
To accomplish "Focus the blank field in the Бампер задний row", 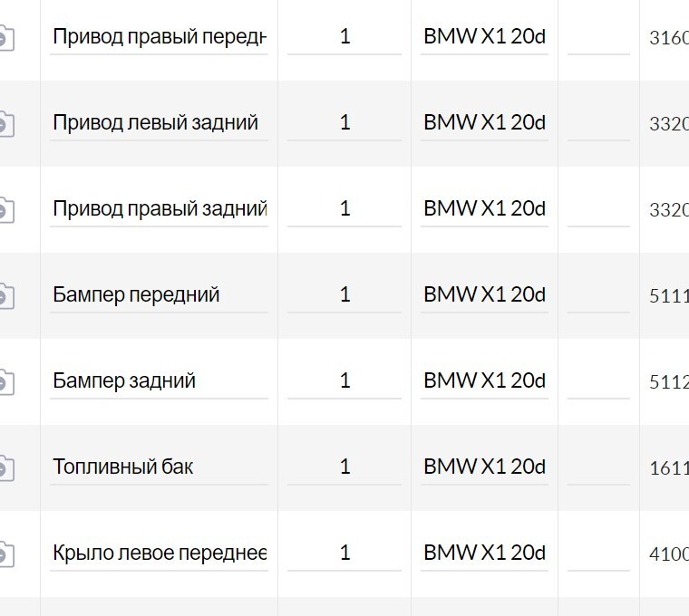I will point(598,381).
